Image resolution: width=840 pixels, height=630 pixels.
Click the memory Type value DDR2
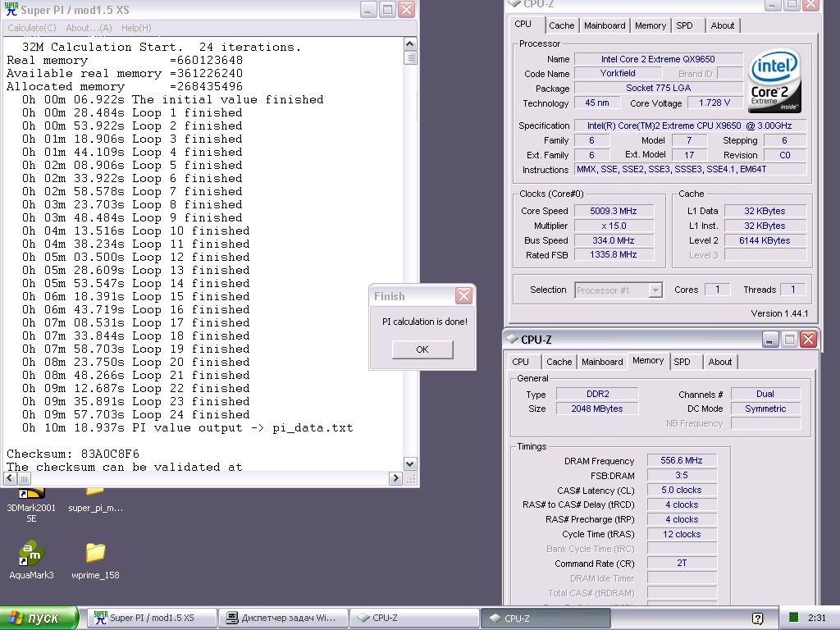coord(597,394)
